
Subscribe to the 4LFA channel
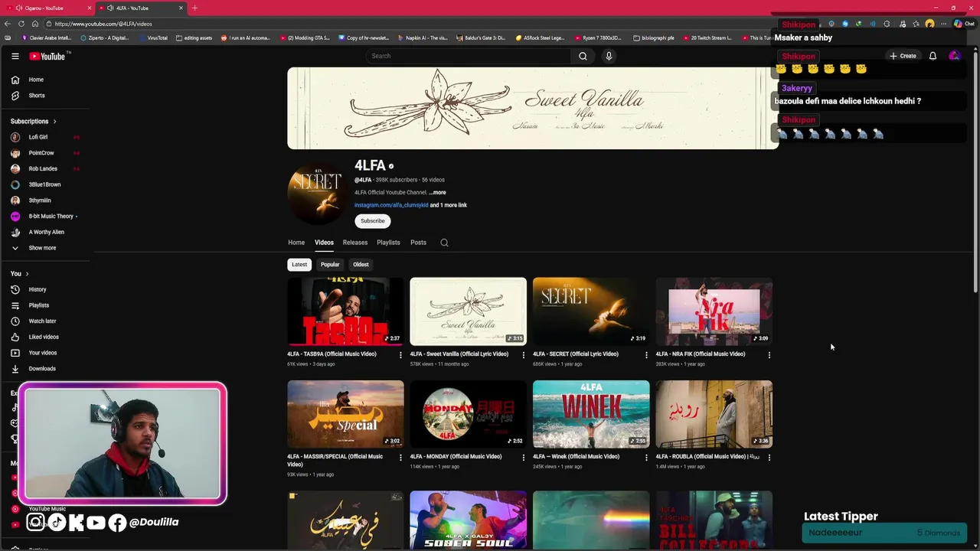(373, 221)
